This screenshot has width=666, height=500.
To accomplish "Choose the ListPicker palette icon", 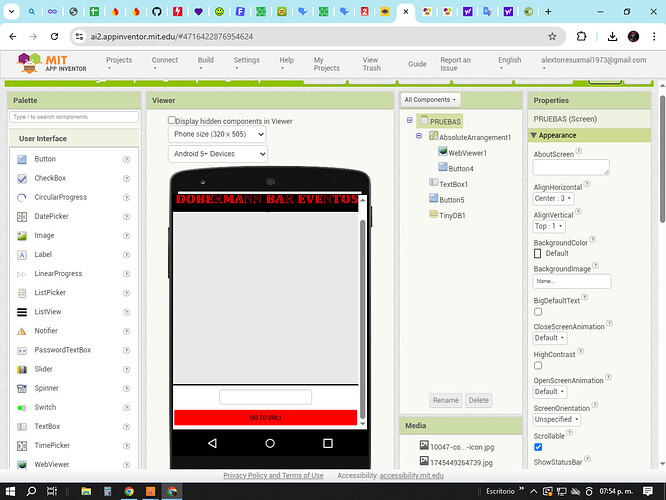I will 22,293.
